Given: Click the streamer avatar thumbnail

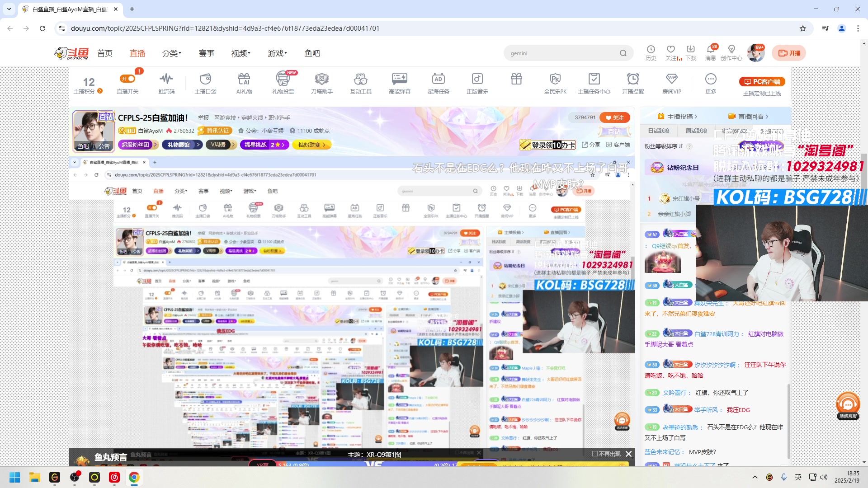Looking at the screenshot, I should click(94, 131).
